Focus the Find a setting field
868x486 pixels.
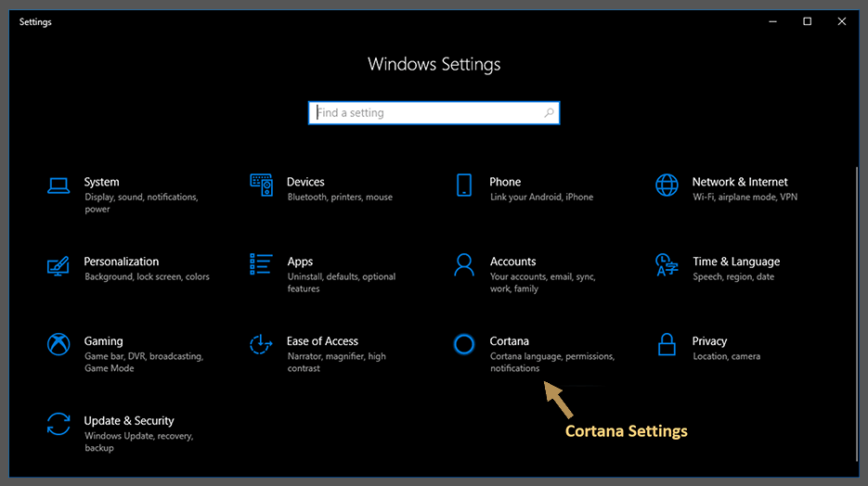pyautogui.click(x=434, y=113)
